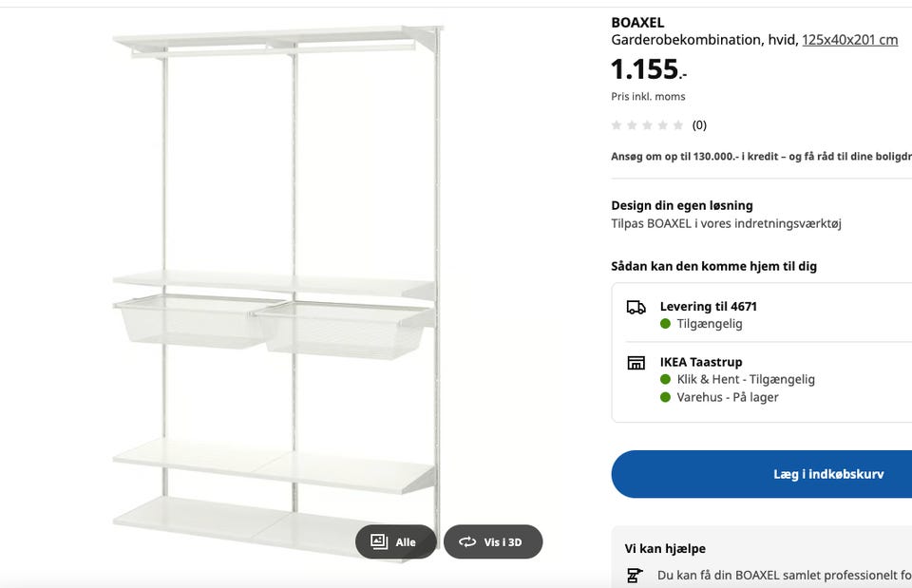
Task: Click the delivery truck icon
Action: pyautogui.click(x=636, y=307)
